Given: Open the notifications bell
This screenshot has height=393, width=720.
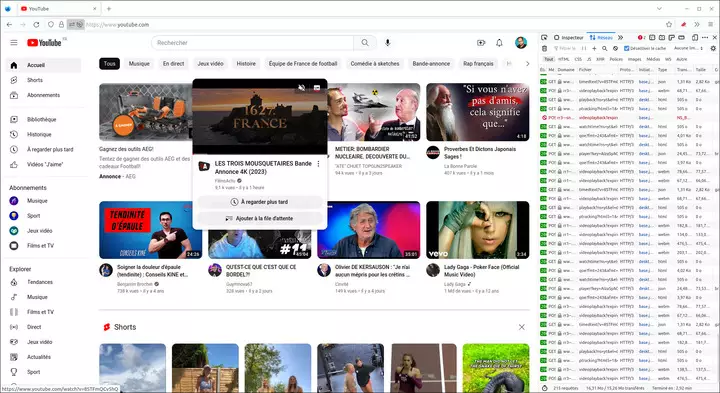Looking at the screenshot, I should click(499, 43).
